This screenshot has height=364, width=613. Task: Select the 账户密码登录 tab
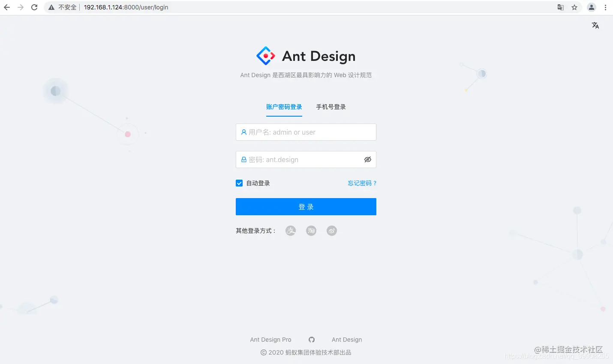click(x=284, y=107)
